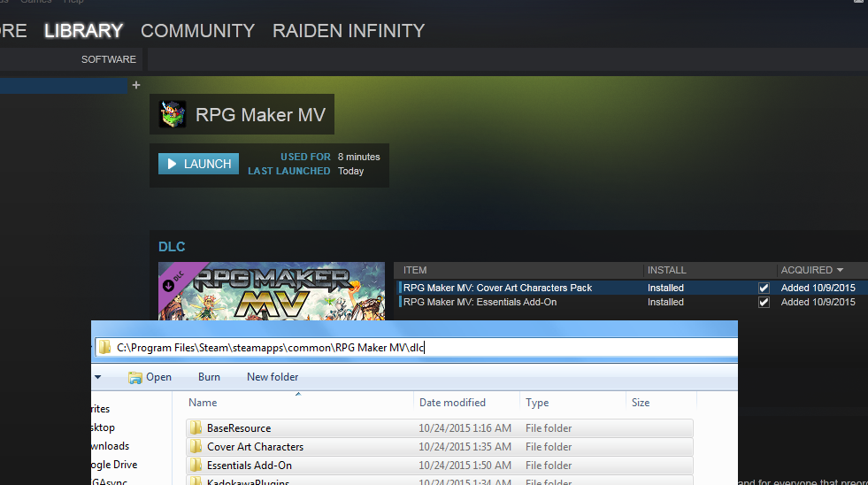Select RPG Maker MV: Essentials Add-On row
The width and height of the screenshot is (868, 485).
631,303
